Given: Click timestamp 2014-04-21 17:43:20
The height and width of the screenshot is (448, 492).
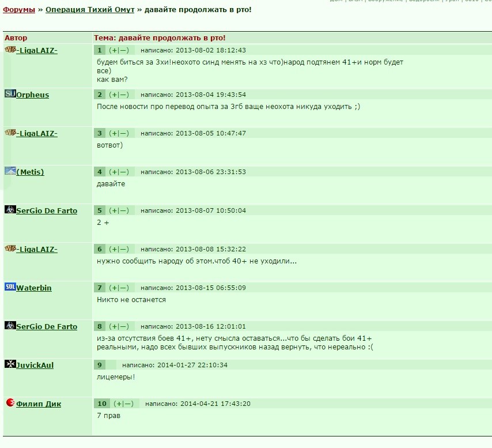Looking at the screenshot, I should 215,404.
